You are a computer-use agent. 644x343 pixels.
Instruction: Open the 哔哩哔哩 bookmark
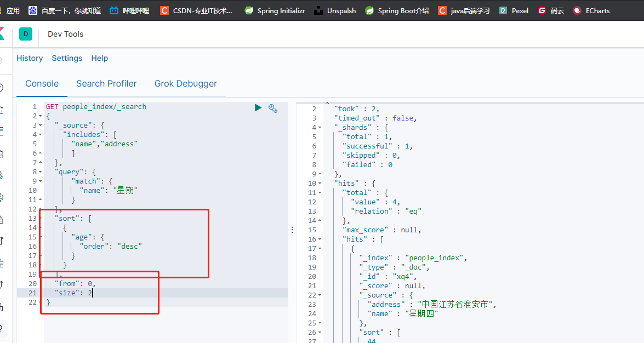point(129,10)
